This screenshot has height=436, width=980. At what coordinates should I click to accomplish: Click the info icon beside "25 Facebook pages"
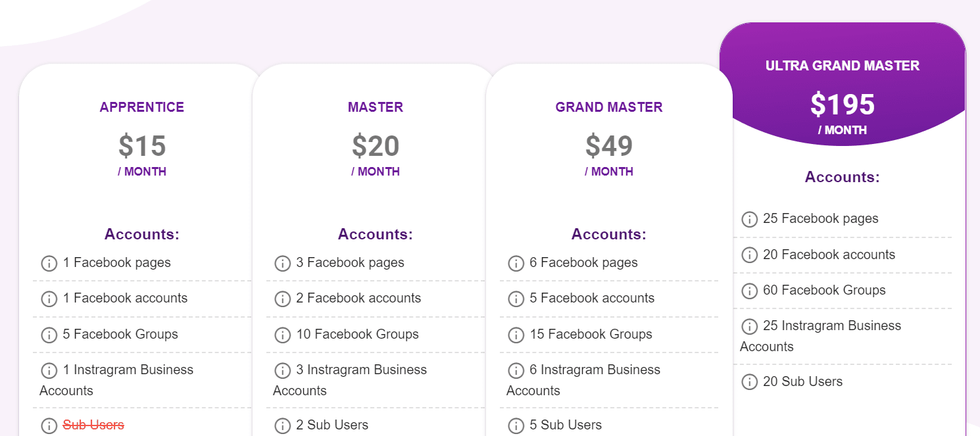pos(749,219)
